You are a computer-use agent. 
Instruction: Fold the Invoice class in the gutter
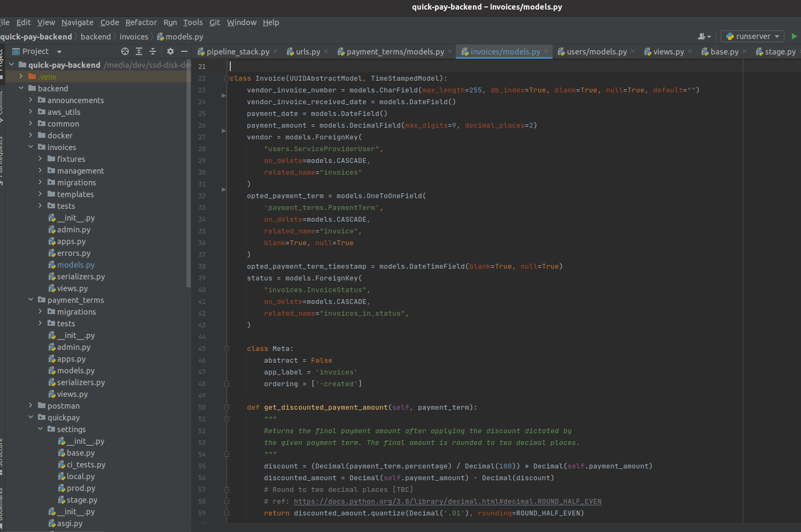pyautogui.click(x=227, y=79)
